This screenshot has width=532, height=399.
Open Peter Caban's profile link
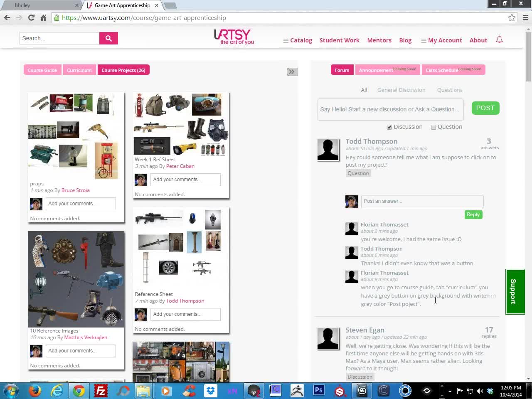tap(180, 166)
